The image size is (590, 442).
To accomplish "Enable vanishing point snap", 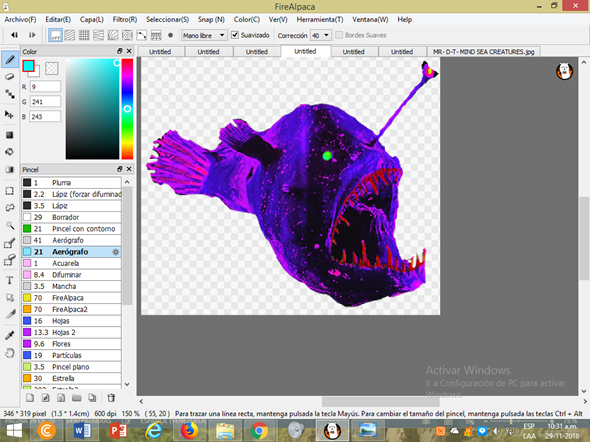I will coord(98,35).
